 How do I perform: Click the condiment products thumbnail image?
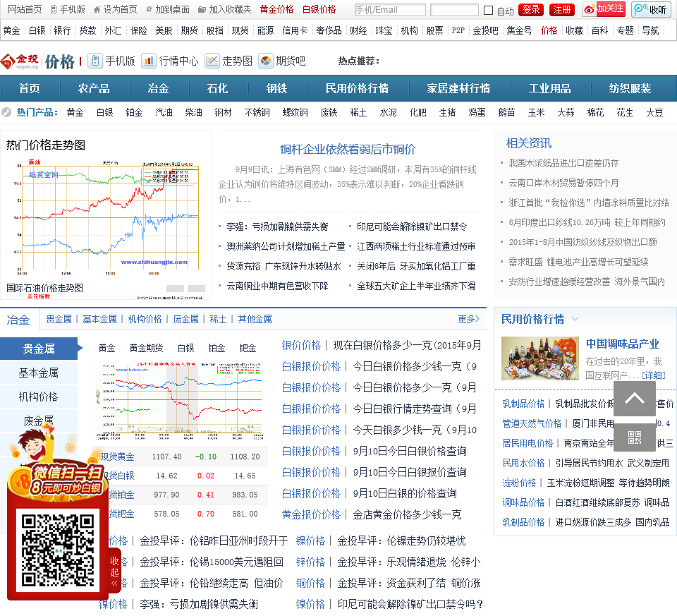(x=539, y=358)
